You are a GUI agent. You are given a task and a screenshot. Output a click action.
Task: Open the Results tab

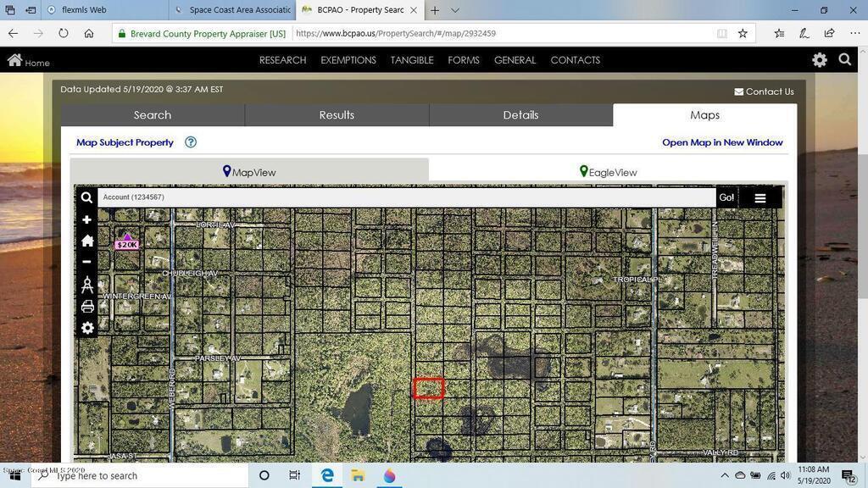pyautogui.click(x=337, y=115)
